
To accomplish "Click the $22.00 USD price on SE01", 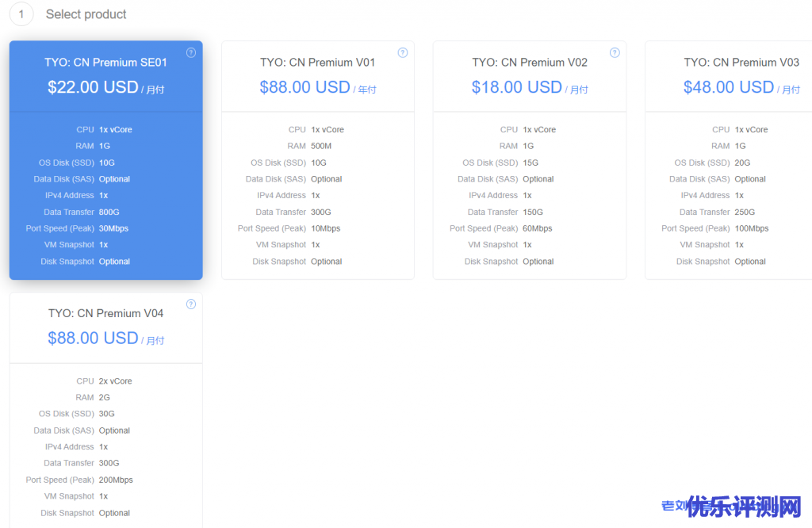I will point(93,87).
